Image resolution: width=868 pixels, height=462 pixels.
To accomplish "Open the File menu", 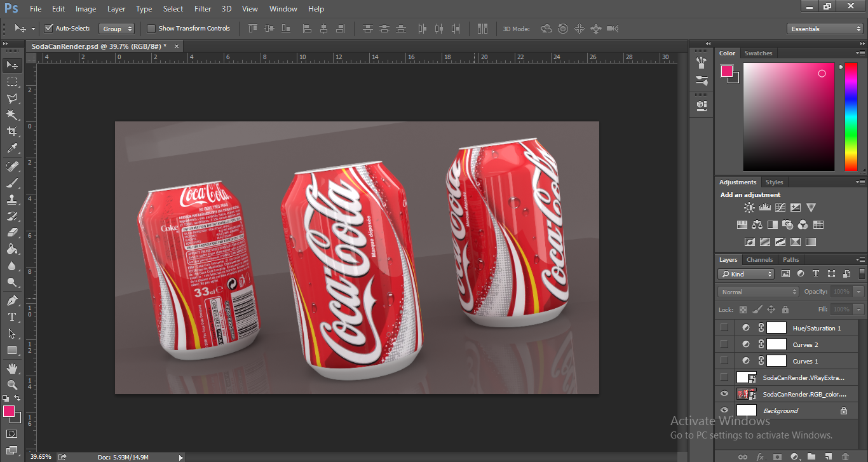I will tap(36, 9).
